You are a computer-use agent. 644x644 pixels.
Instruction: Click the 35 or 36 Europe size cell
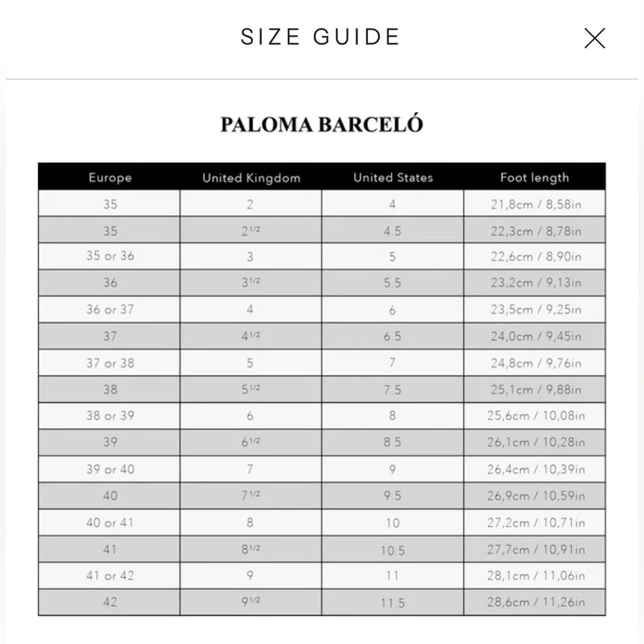point(109,256)
